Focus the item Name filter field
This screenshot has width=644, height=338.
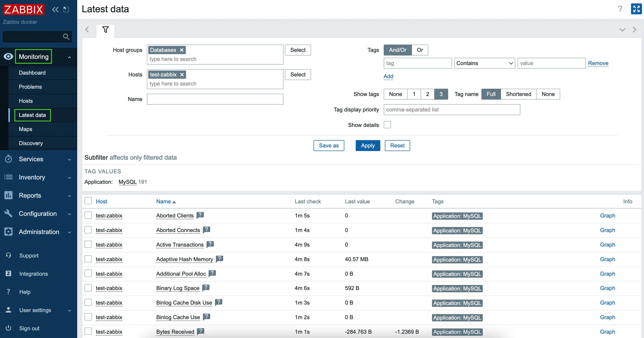215,99
